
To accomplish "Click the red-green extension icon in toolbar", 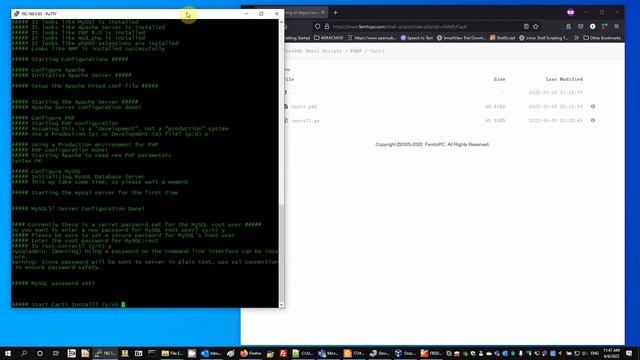I will (604, 27).
